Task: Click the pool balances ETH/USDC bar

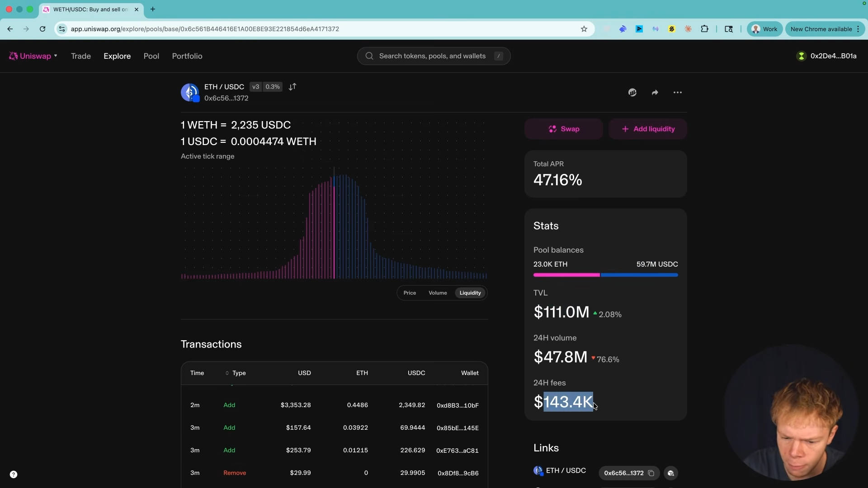Action: [606, 275]
